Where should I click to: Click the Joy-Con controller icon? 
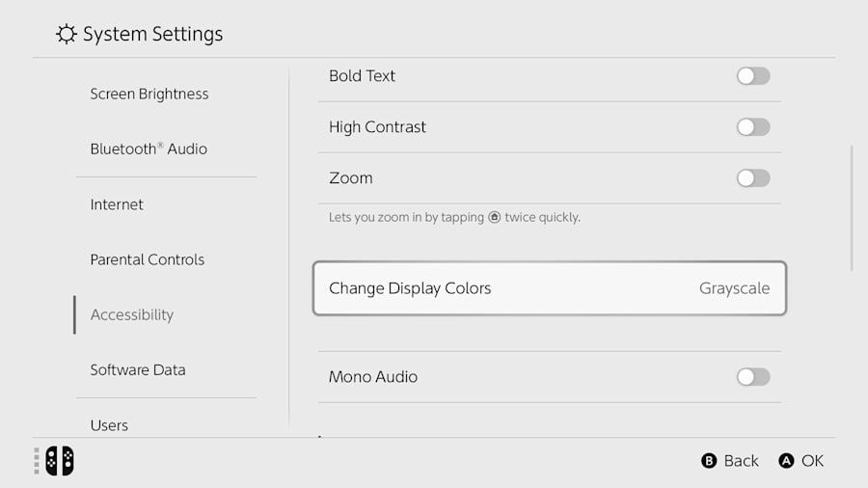pyautogui.click(x=59, y=461)
